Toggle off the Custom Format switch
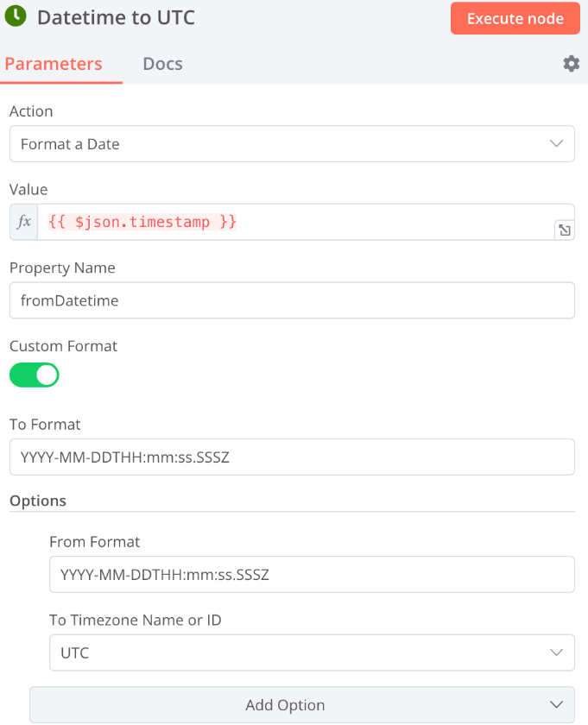The height and width of the screenshot is (725, 588). (x=35, y=375)
